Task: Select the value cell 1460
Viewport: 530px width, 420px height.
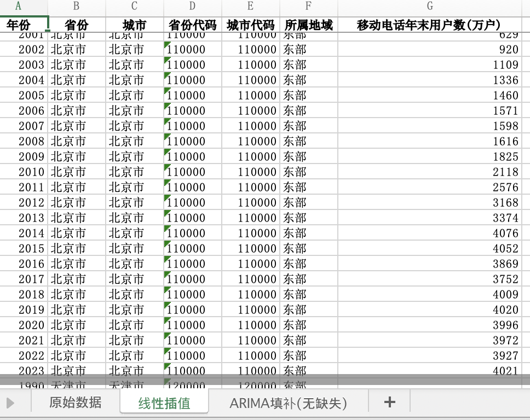Action: tap(430, 95)
